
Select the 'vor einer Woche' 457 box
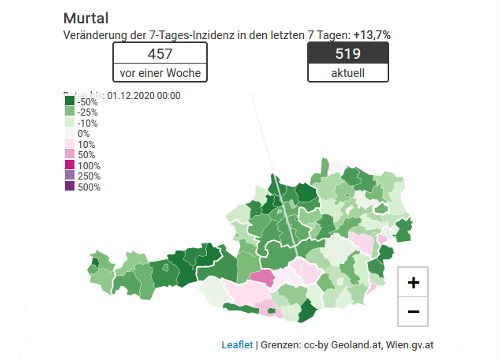click(160, 62)
